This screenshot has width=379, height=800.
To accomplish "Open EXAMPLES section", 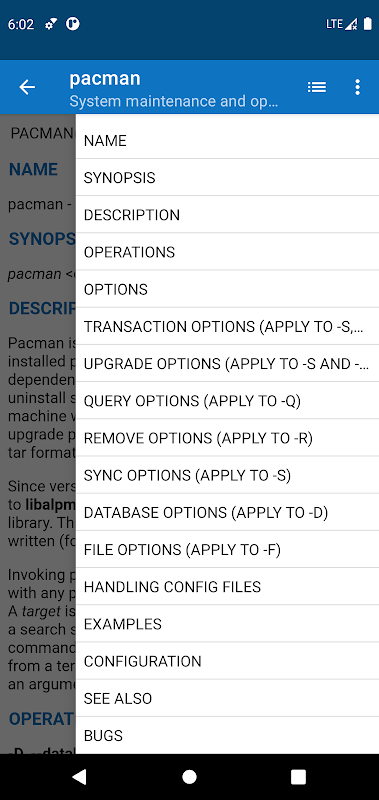I will pos(228,624).
